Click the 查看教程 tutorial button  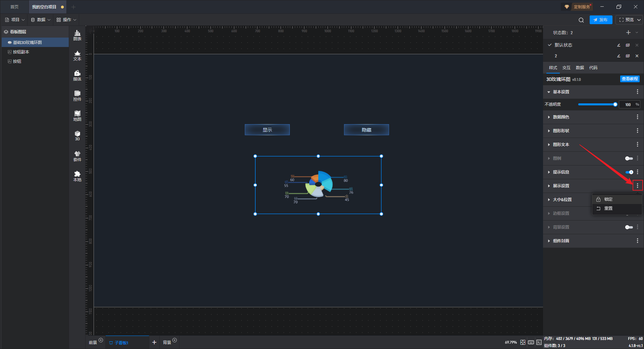(x=630, y=79)
